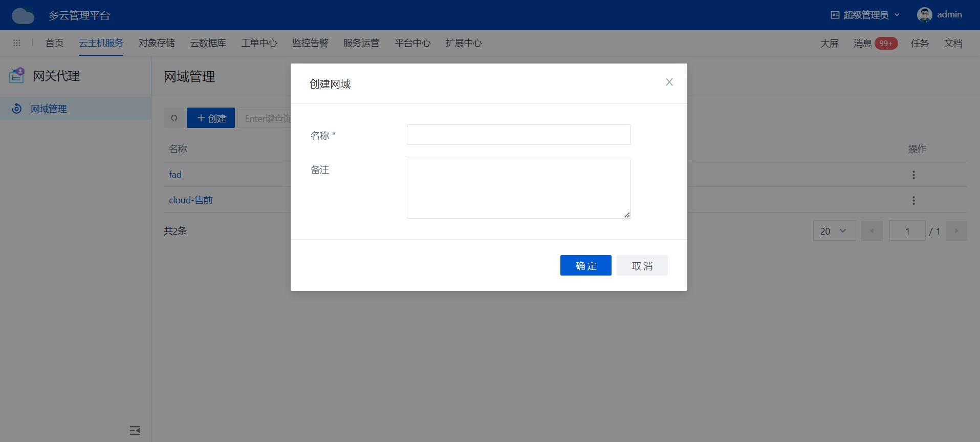
Task: Open the page size 20 dropdown
Action: [x=834, y=231]
